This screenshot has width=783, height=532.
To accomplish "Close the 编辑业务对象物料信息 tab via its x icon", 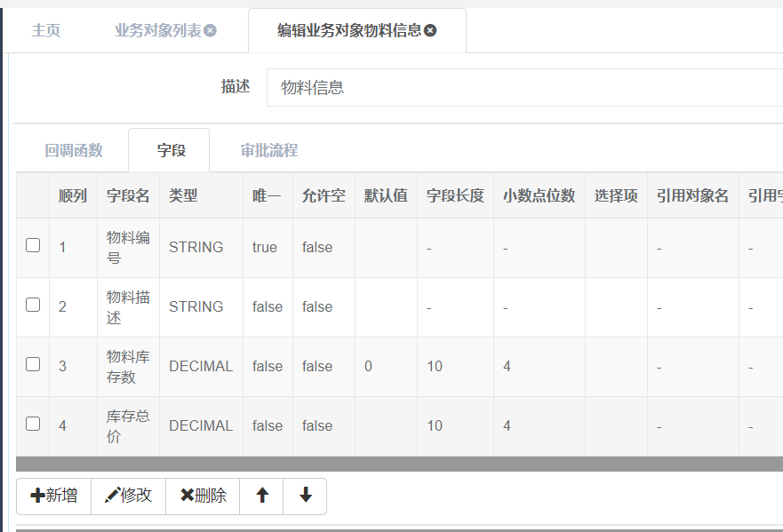I will (430, 30).
